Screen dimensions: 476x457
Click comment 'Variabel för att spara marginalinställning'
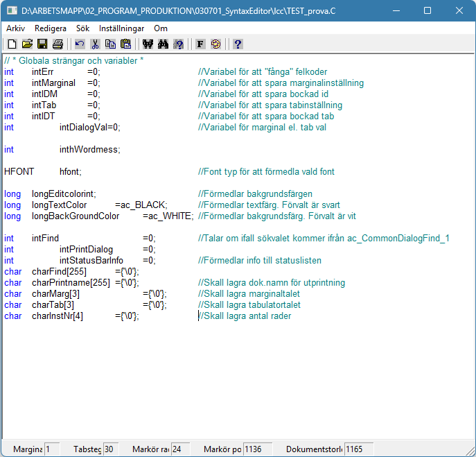pyautogui.click(x=281, y=83)
